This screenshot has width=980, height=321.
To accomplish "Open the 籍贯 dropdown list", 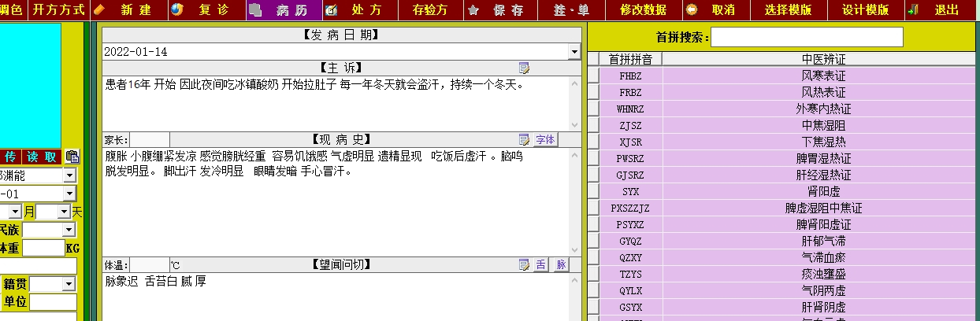I will click(69, 284).
